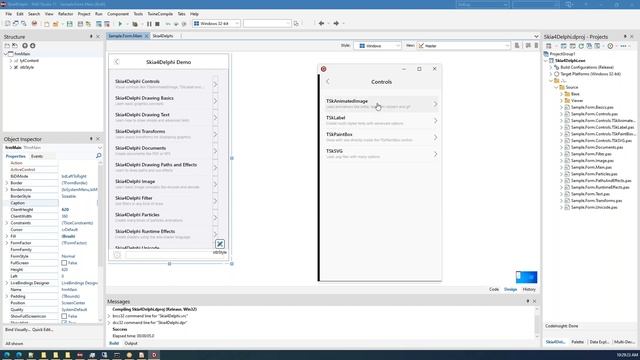
Task: Select Sample.Form.Unicode.pas in the Projects tree
Action: click(594, 207)
